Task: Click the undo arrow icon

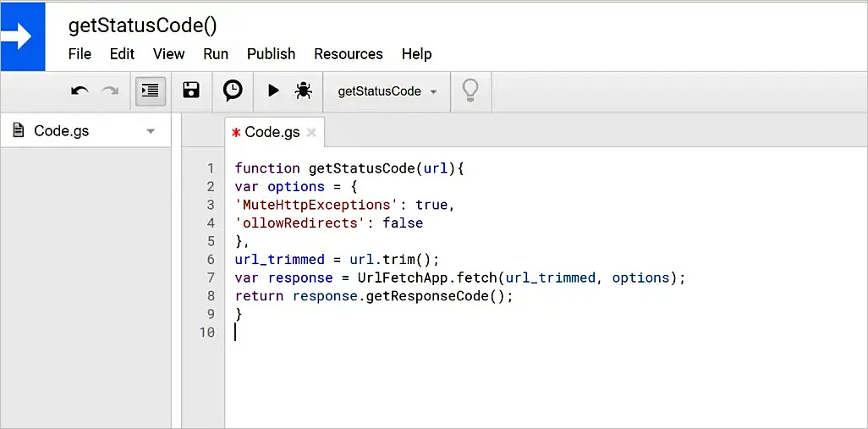Action: [x=80, y=91]
